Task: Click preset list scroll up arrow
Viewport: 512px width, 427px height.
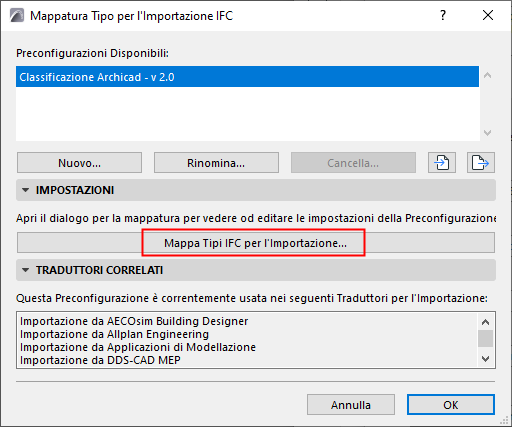Action: click(x=487, y=75)
